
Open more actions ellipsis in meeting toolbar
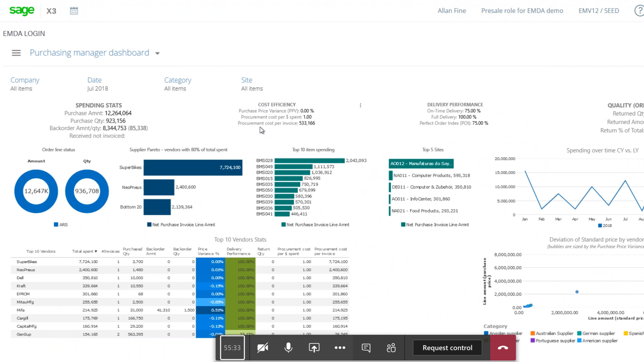pos(340,348)
